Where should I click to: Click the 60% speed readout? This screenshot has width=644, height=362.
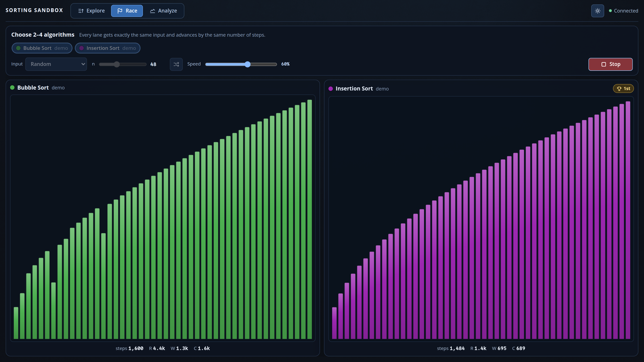(285, 64)
